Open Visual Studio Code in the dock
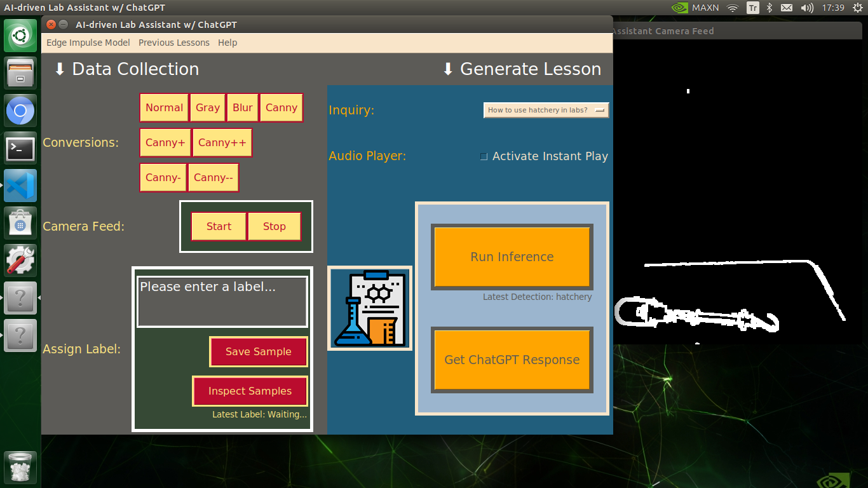 (x=20, y=186)
